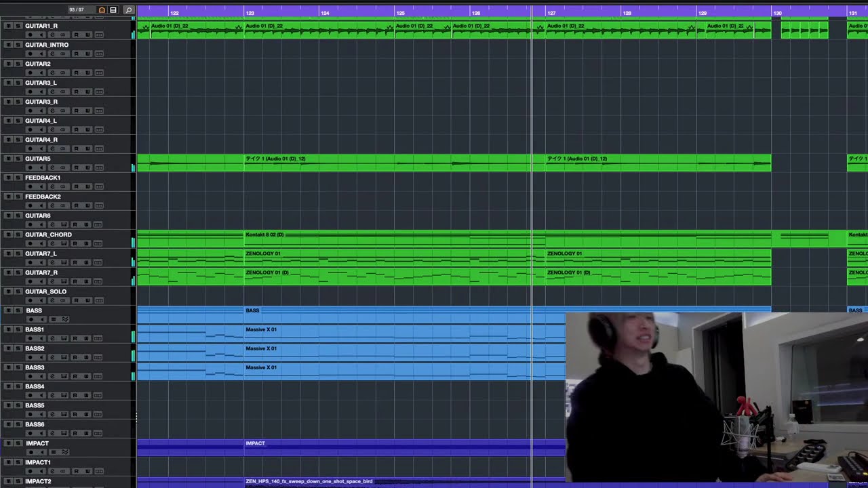Select the ZEN_HPS_140_fx_sweep_down clip
The width and height of the screenshot is (868, 488).
point(405,482)
